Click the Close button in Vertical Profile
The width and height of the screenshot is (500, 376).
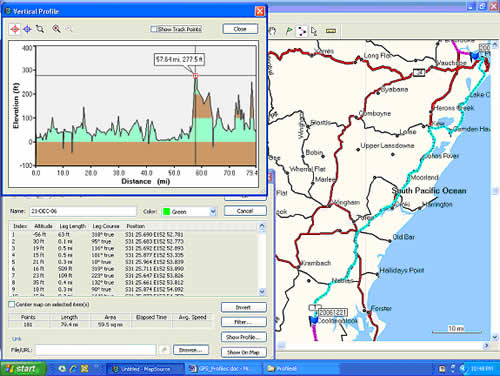[x=240, y=29]
